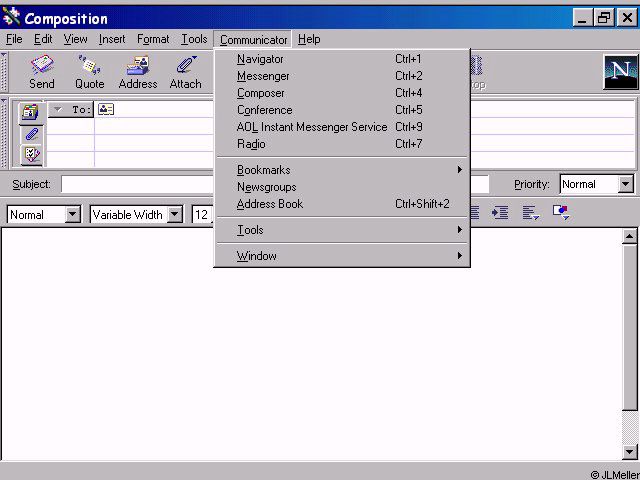The height and width of the screenshot is (480, 640).
Task: Open the alignment icon menu
Action: pos(531,213)
